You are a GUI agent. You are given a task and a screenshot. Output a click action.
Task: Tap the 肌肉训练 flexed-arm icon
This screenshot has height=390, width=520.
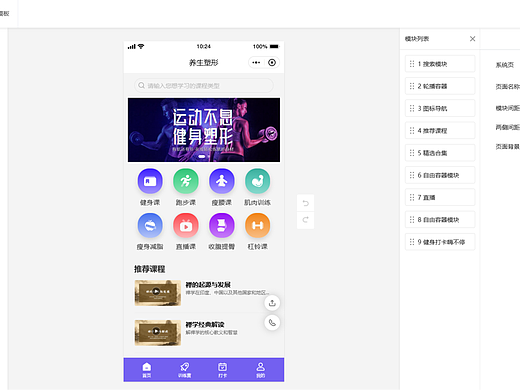click(257, 181)
